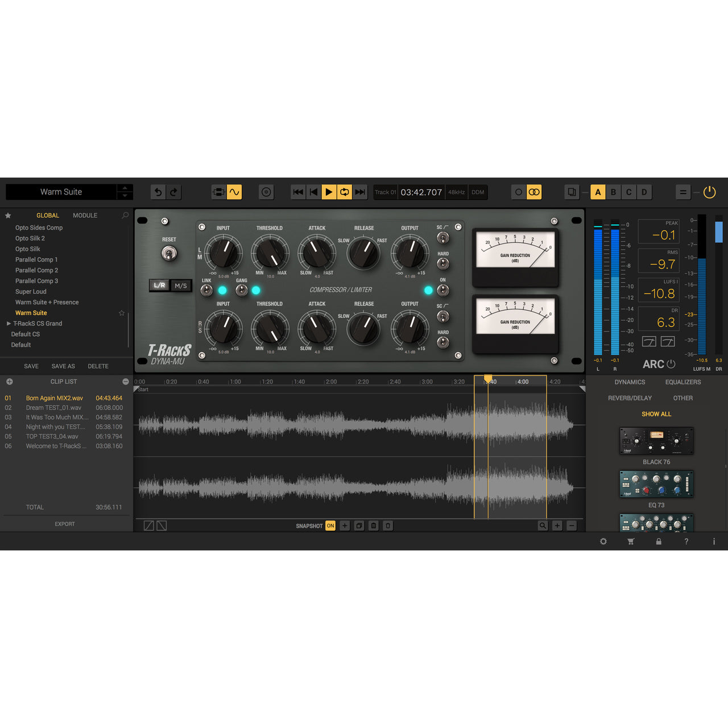Image resolution: width=728 pixels, height=728 pixels.
Task: Save preset with SAVE AS
Action: click(x=63, y=366)
